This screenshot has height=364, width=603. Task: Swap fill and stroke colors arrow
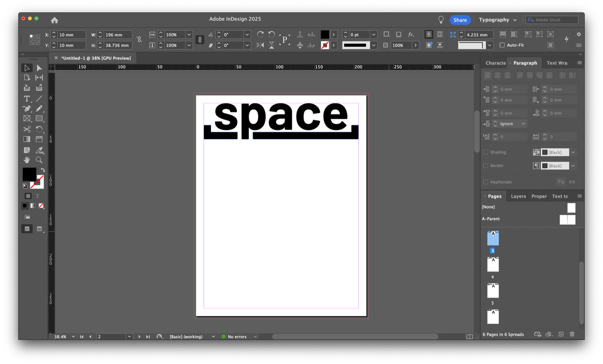coord(43,170)
